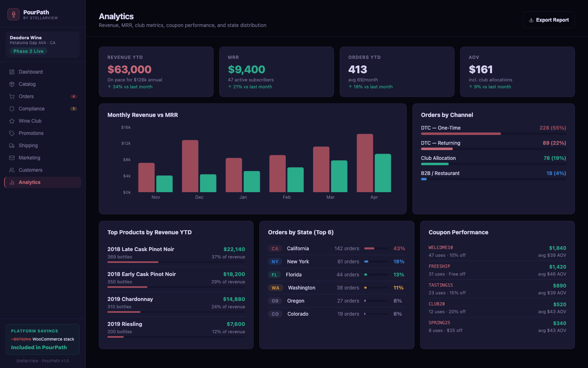Screen dimensions: 588x368
Task: Select the Dashboard grid icon
Action: point(11,72)
